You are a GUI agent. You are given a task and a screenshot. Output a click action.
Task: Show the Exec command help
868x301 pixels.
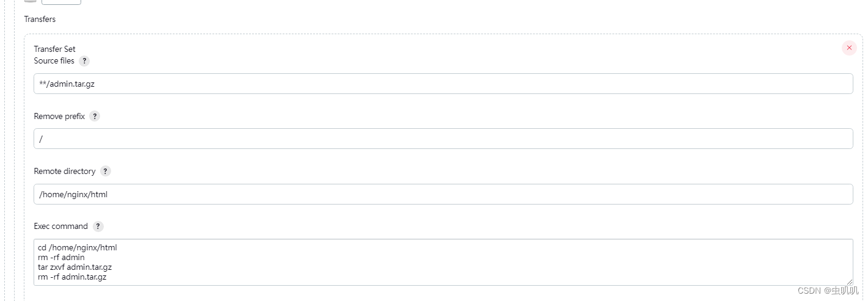98,227
